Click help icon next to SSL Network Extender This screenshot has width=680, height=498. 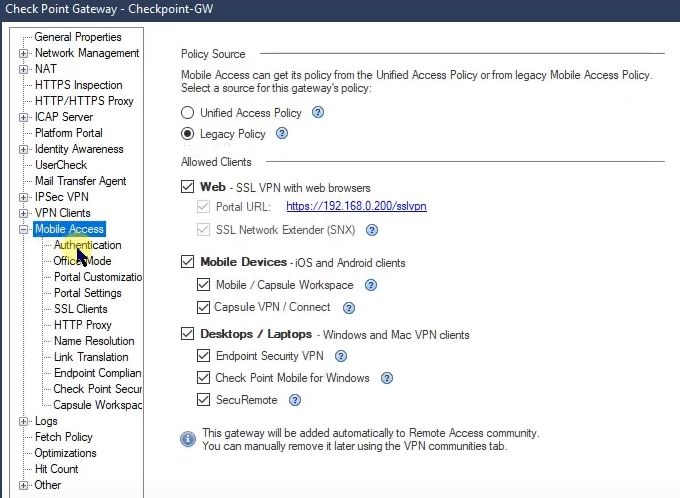click(x=372, y=230)
